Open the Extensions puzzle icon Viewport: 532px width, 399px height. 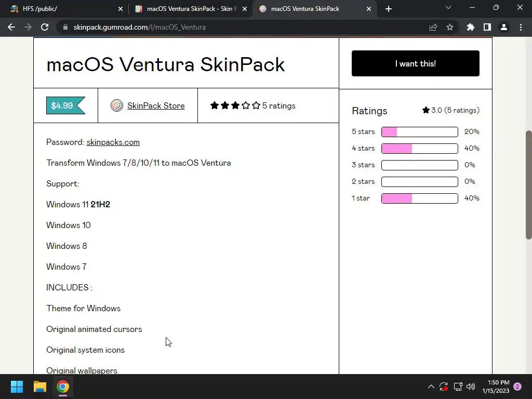471,27
